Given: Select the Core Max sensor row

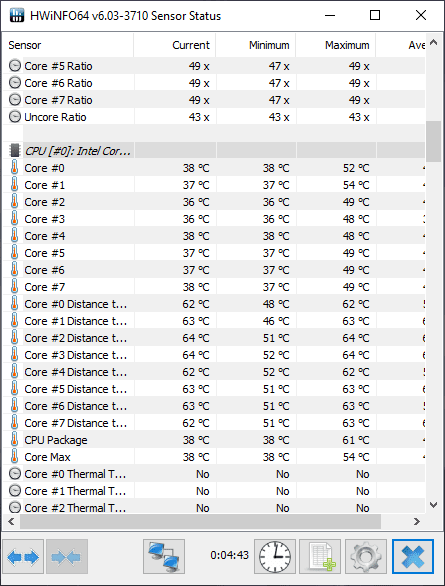Looking at the screenshot, I should coord(214,457).
